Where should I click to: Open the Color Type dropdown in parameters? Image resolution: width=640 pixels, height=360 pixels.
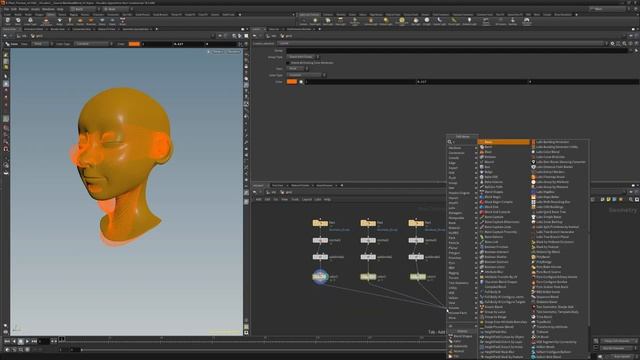pyautogui.click(x=306, y=75)
